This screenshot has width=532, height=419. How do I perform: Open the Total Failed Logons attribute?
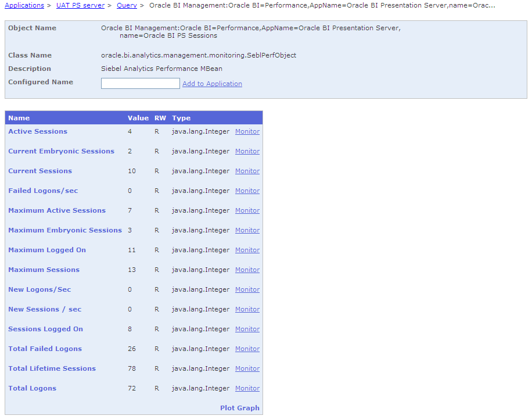[45, 349]
